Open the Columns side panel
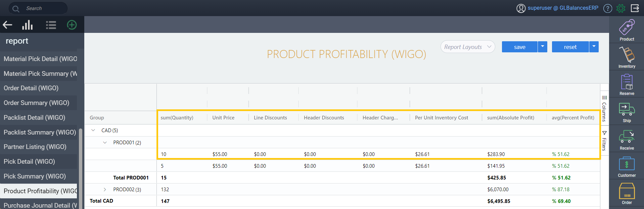 604,108
